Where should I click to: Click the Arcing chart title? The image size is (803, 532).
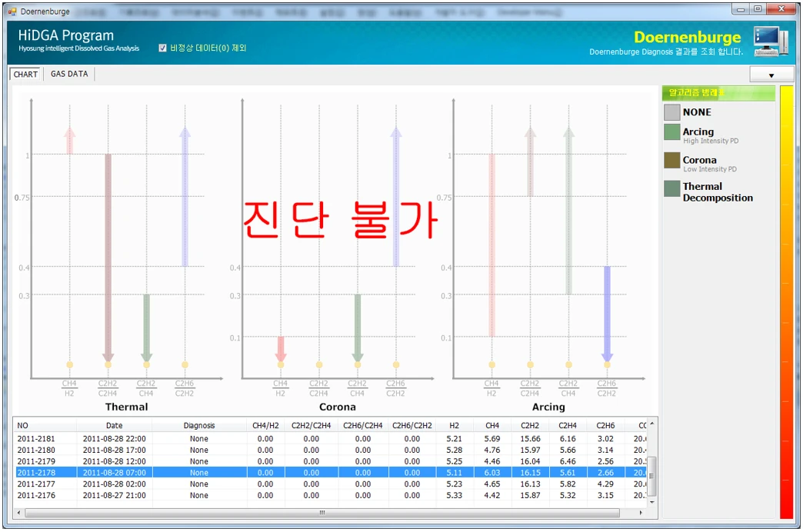(x=548, y=407)
